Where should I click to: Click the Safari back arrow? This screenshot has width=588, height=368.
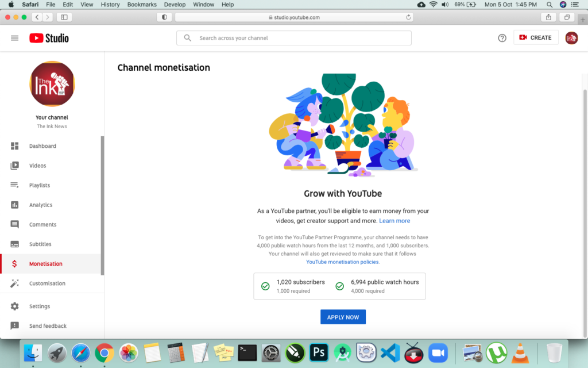[x=37, y=17]
